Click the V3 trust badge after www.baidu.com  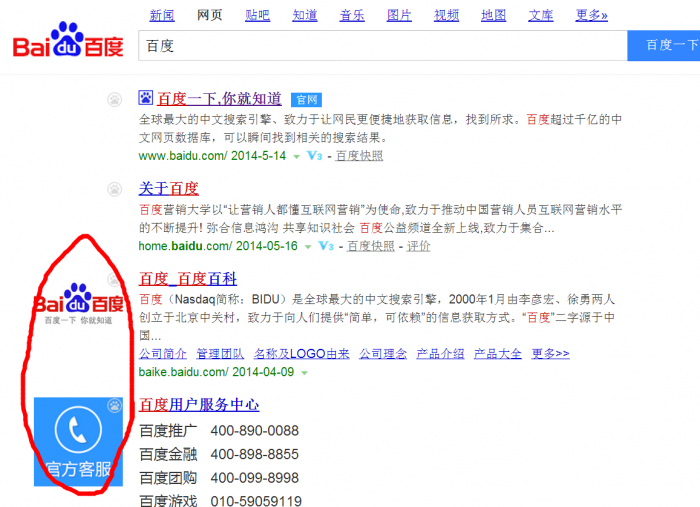[315, 156]
